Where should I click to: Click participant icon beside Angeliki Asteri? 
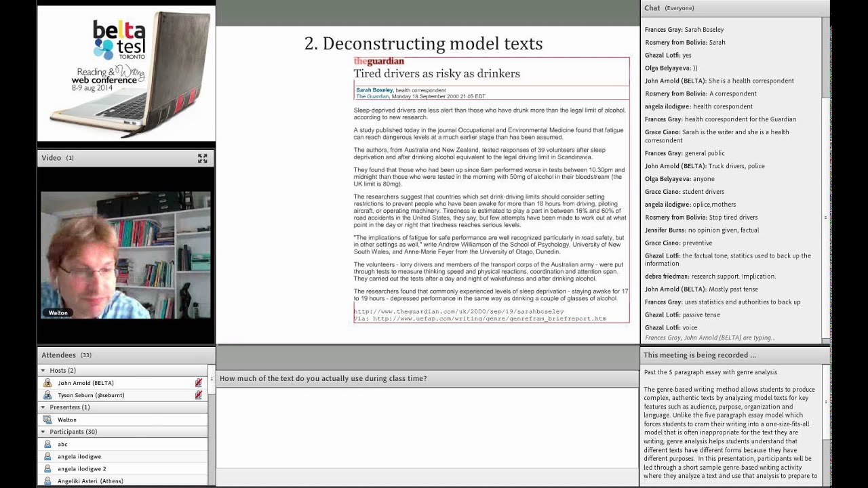pyautogui.click(x=47, y=481)
